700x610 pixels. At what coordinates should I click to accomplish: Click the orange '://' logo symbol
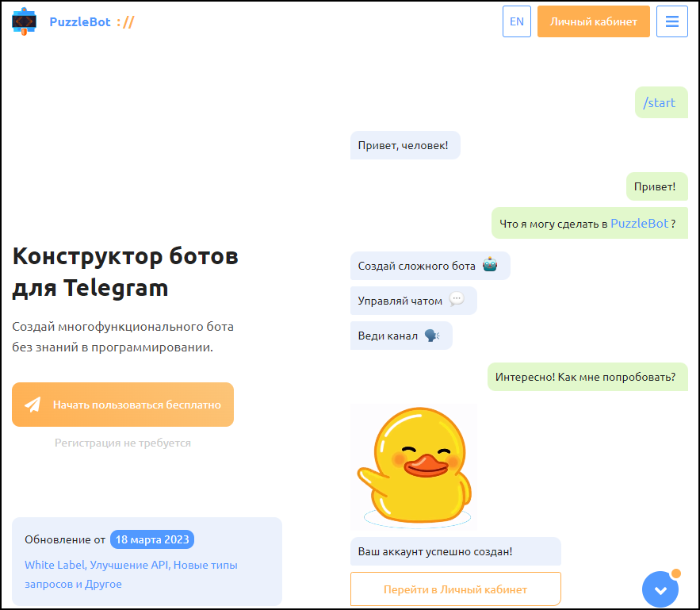(125, 22)
